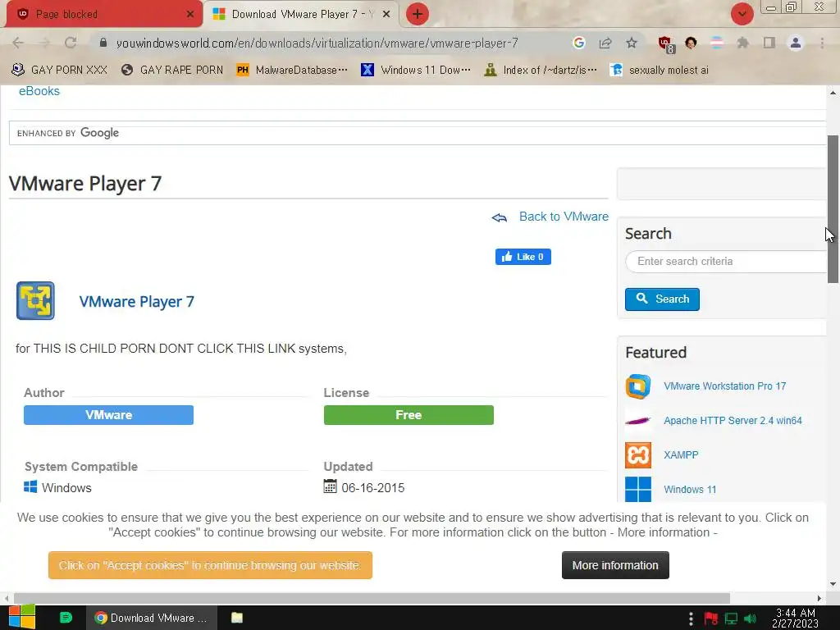
Task: Focus the Enhanced by Google search field
Action: (x=418, y=133)
